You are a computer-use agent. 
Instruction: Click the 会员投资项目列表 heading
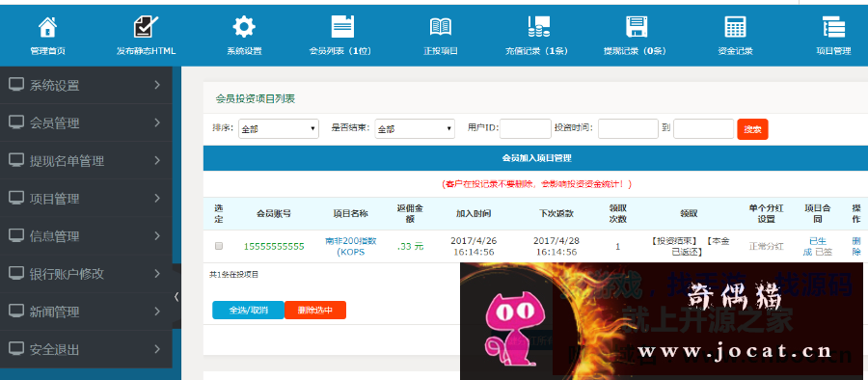point(256,99)
